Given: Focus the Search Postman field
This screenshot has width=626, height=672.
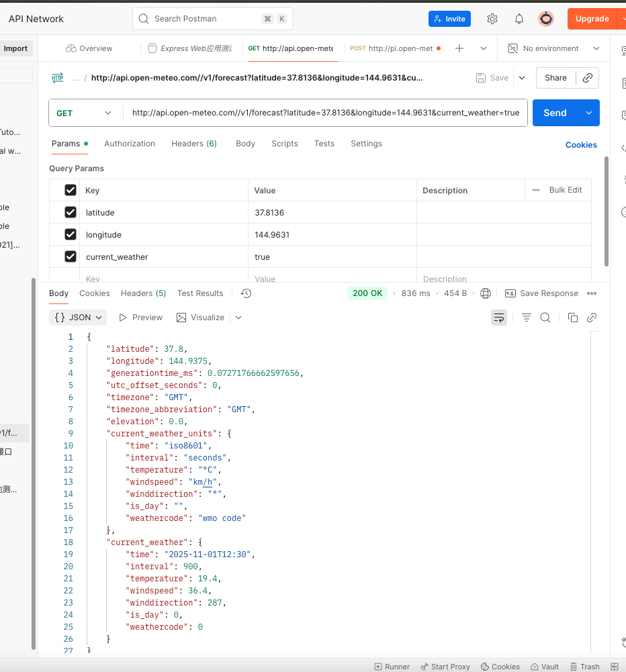Looking at the screenshot, I should pyautogui.click(x=213, y=19).
